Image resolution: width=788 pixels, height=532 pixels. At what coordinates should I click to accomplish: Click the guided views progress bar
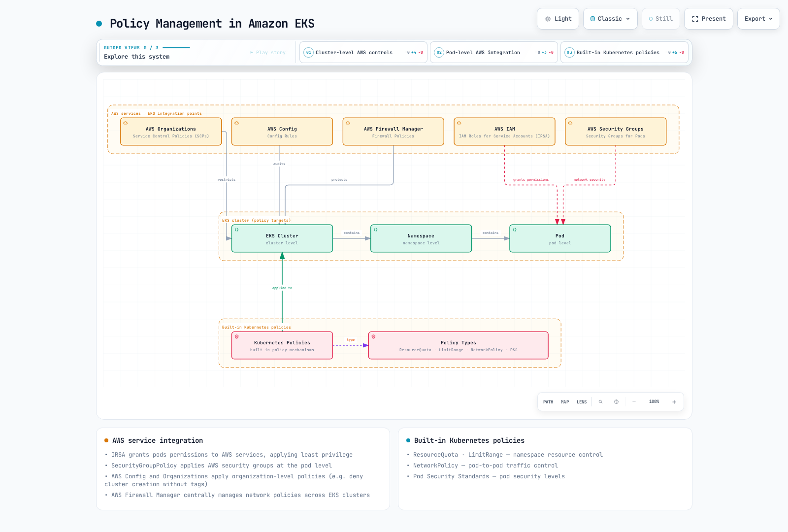(176, 48)
